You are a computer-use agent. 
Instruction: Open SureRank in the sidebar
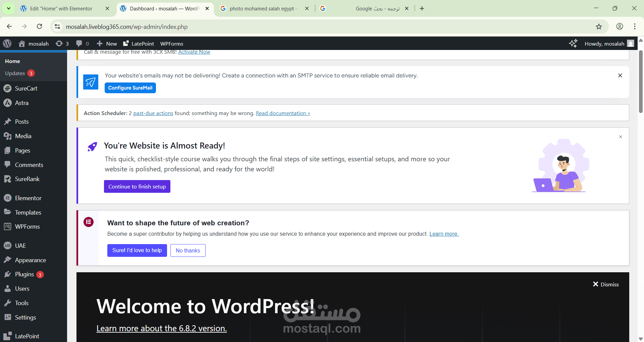point(34,179)
